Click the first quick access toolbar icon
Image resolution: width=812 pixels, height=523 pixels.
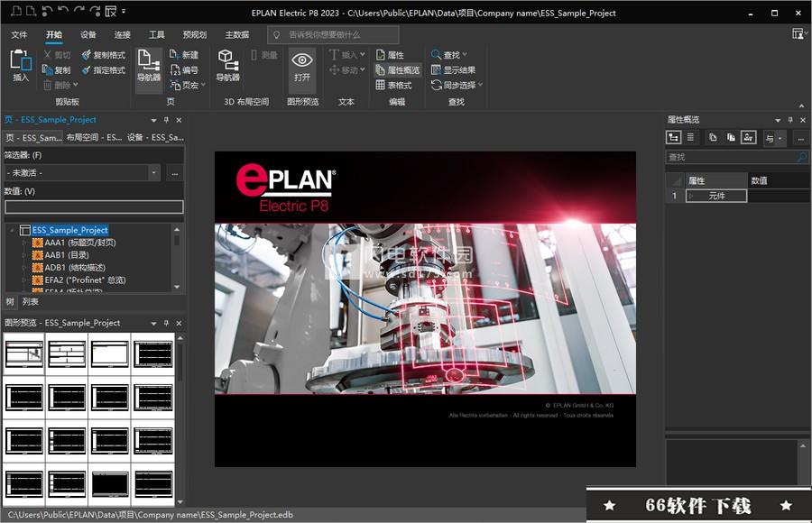pyautogui.click(x=16, y=12)
